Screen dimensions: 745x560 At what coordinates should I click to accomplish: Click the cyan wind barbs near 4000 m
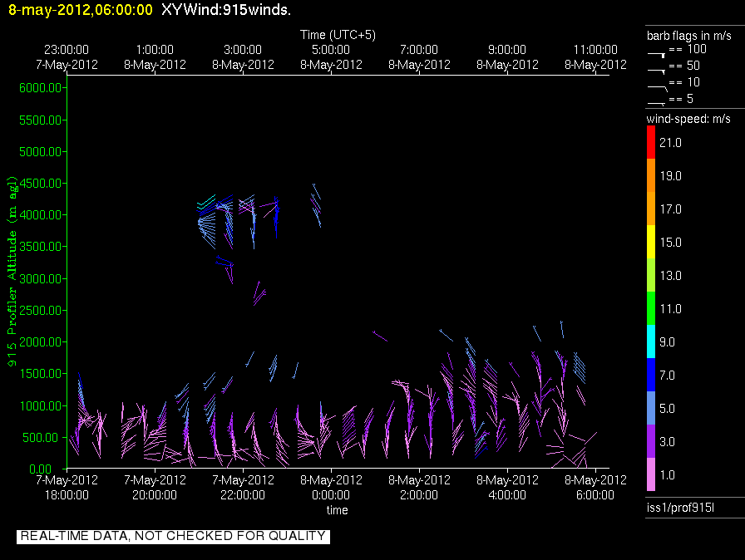tap(206, 203)
